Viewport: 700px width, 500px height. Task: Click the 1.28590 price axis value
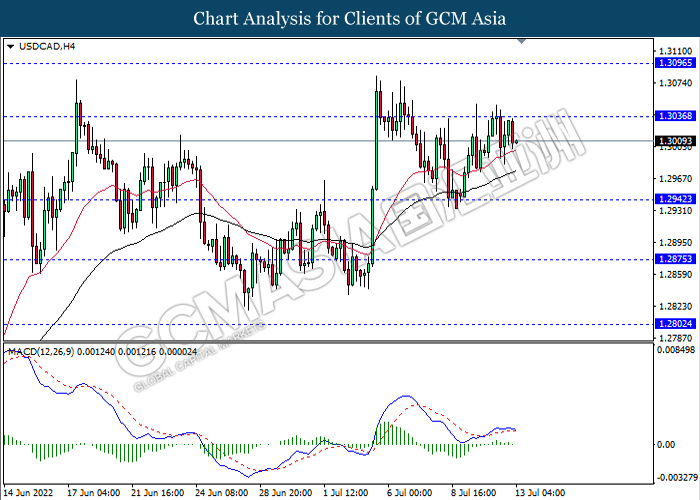click(675, 274)
